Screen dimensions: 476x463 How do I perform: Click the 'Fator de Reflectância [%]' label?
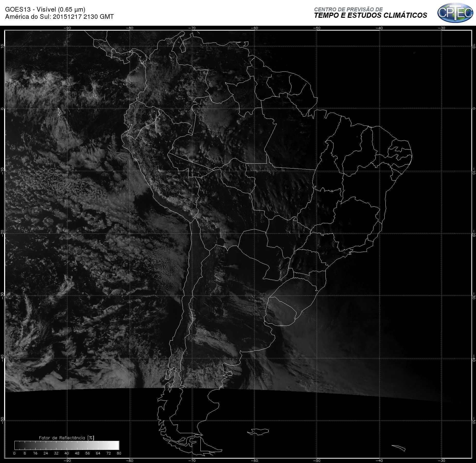[x=67, y=438]
